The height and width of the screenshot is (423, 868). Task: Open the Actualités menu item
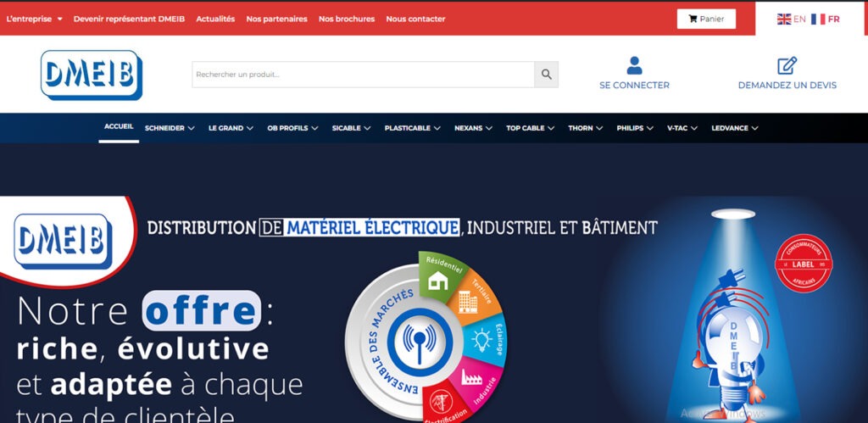(x=215, y=19)
